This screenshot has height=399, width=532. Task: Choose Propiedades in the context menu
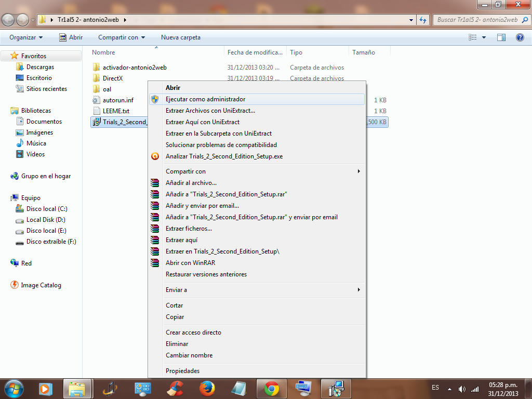point(182,371)
